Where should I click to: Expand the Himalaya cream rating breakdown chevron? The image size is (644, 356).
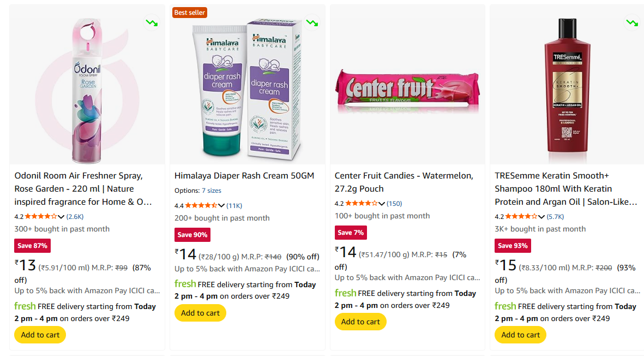[x=221, y=206]
